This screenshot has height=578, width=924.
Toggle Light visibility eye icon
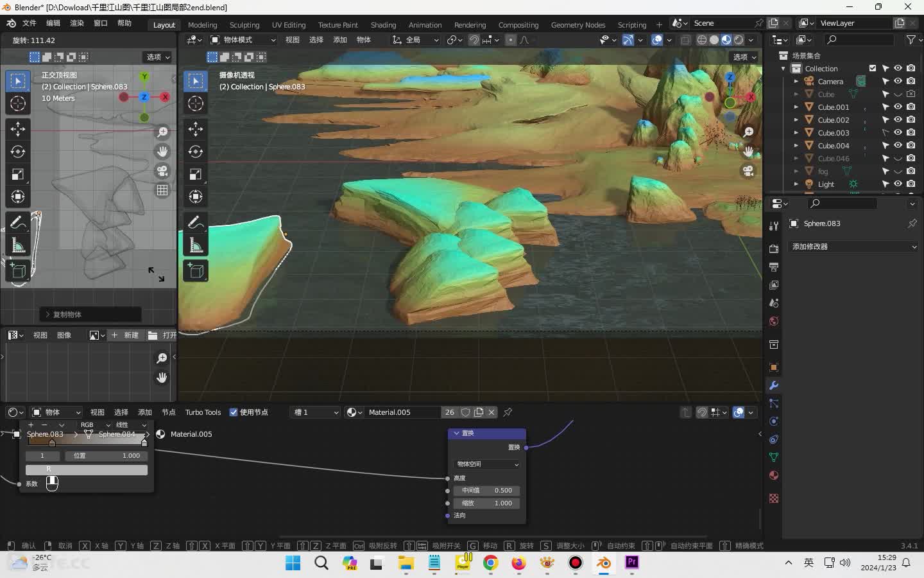click(898, 184)
